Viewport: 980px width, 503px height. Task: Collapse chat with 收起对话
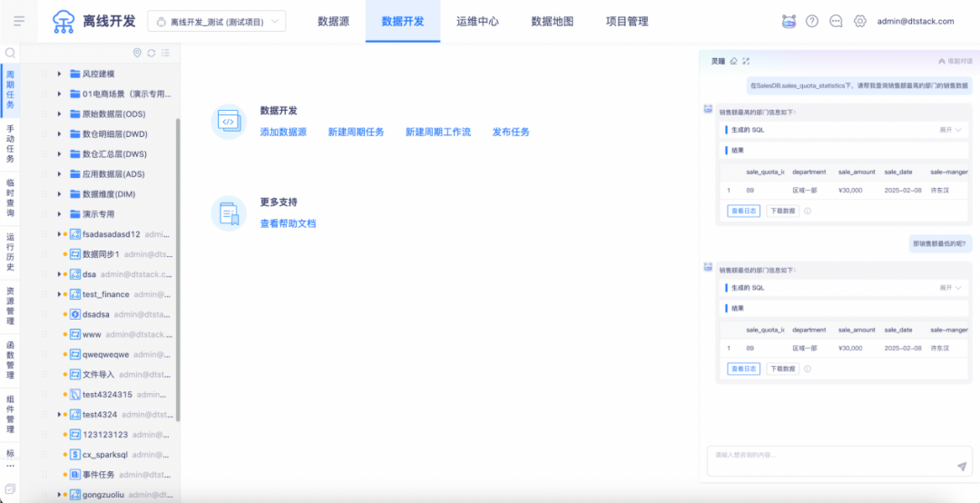click(x=955, y=62)
